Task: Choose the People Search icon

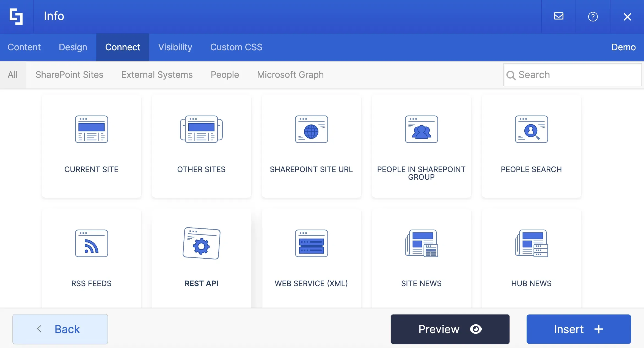Action: 531,129
